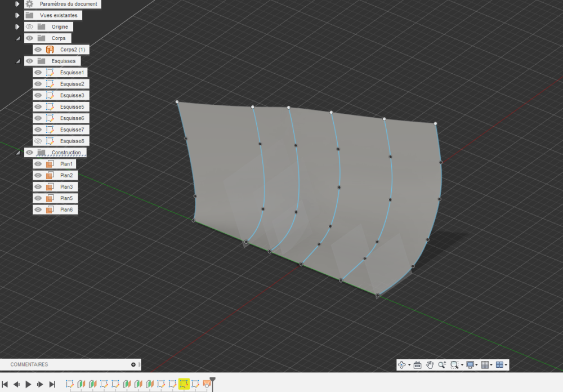Open the Viewports dropdown arrow
The width and height of the screenshot is (563, 392).
[x=506, y=365]
